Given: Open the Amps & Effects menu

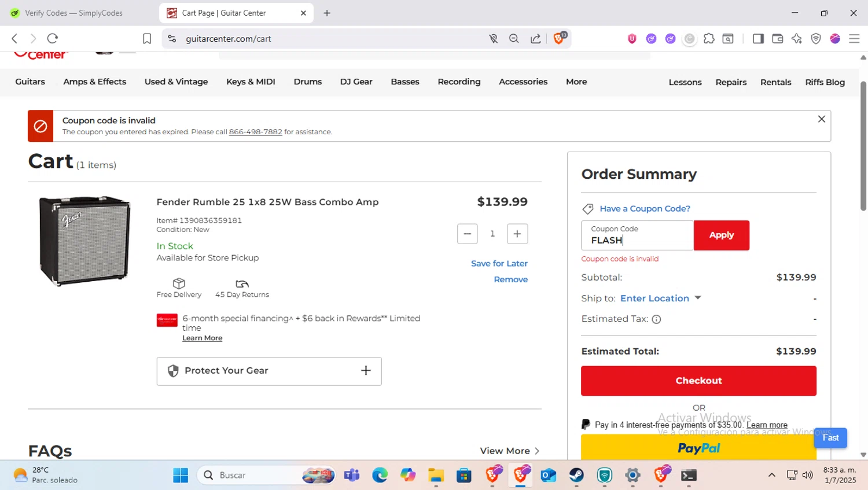Looking at the screenshot, I should click(x=95, y=82).
